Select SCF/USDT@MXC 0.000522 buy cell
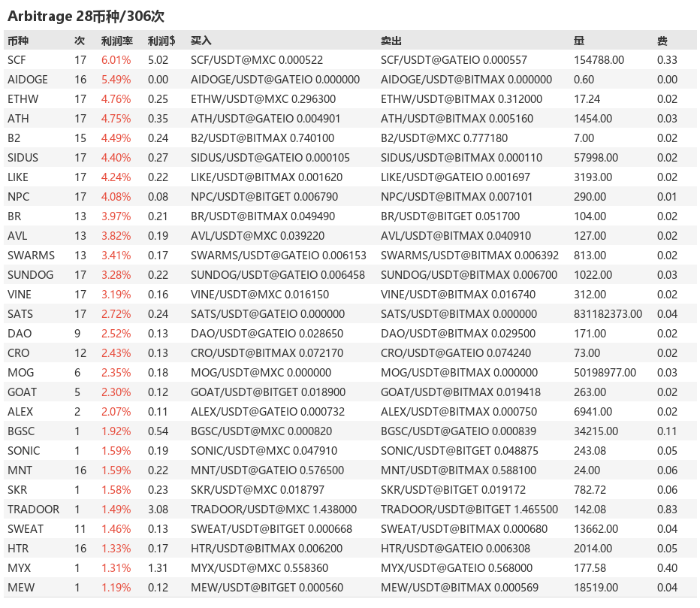Viewport: 700px width, 608px height. (257, 60)
